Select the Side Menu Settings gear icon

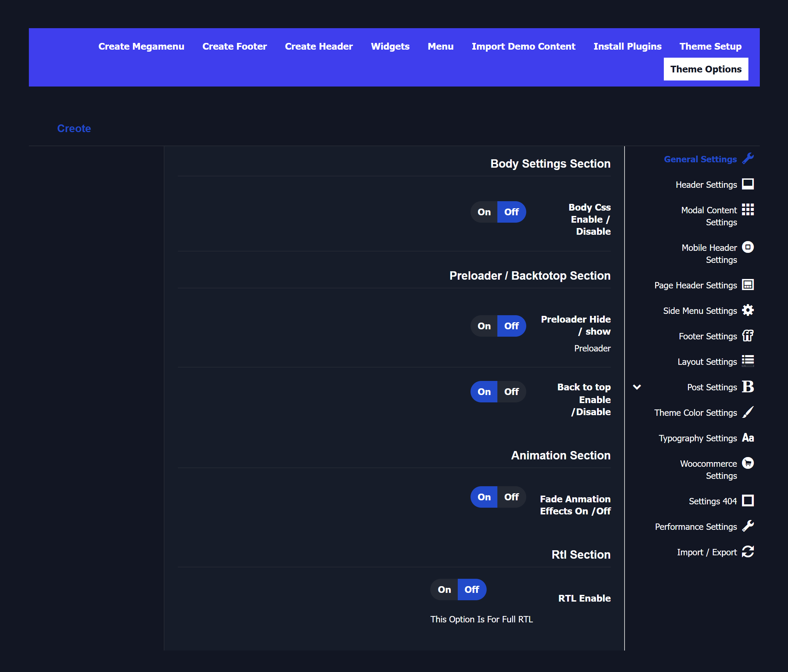(748, 310)
